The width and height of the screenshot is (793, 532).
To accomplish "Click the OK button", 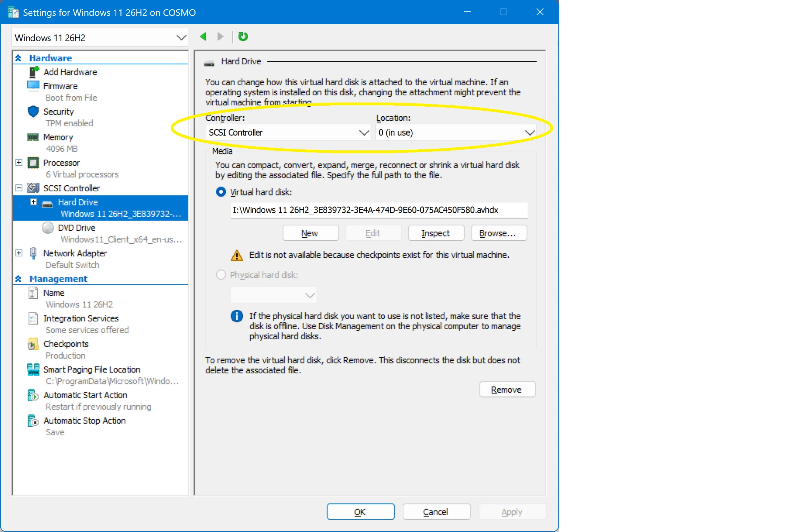I will 360,512.
